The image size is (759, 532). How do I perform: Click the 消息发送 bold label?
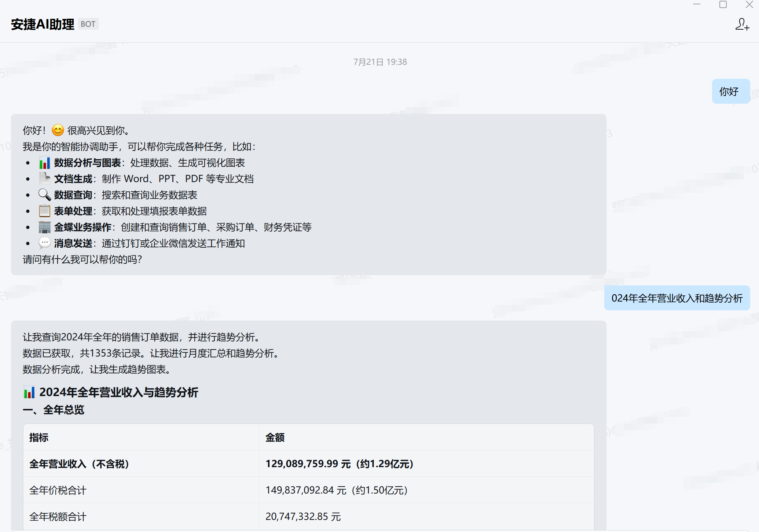(73, 243)
